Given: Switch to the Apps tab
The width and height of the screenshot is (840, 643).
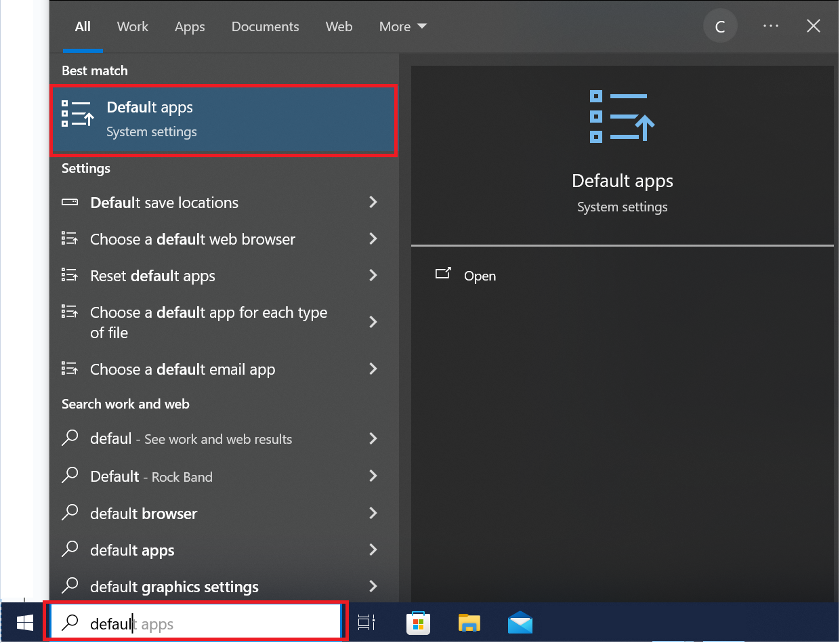Looking at the screenshot, I should point(190,26).
